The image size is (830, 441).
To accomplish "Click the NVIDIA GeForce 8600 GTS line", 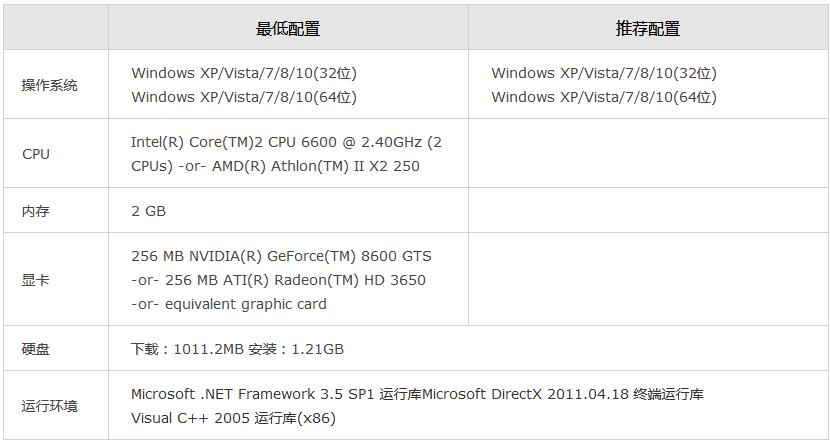I will (281, 256).
